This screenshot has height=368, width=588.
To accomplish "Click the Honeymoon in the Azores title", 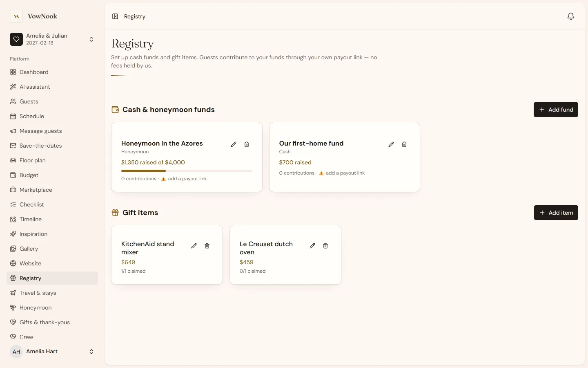I will tap(162, 144).
